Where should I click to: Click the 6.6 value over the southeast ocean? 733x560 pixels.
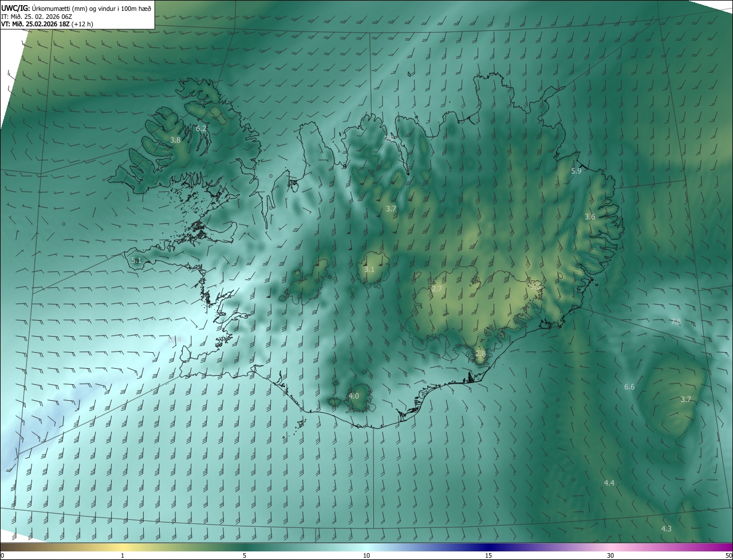coord(629,387)
